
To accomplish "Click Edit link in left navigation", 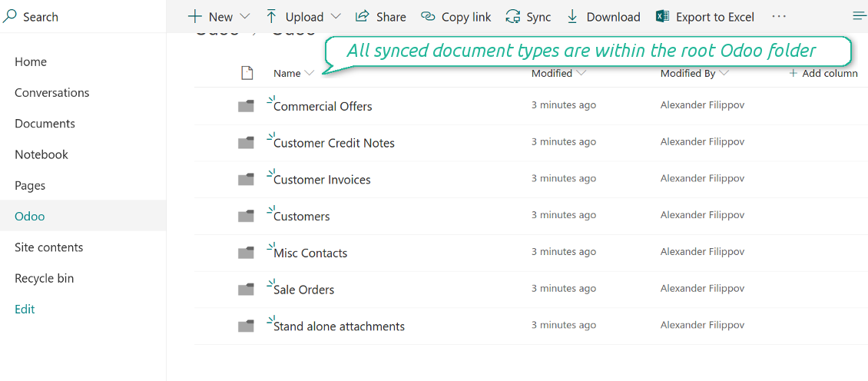I will click(x=25, y=310).
